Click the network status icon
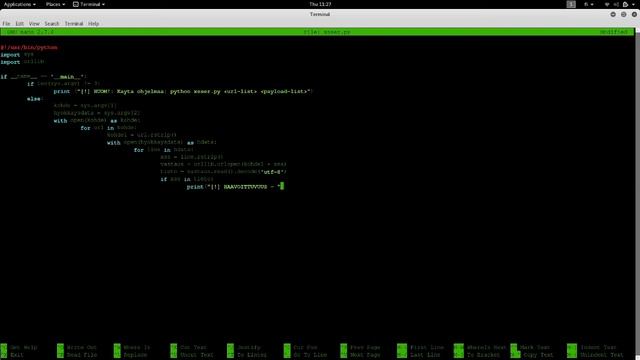 tap(607, 4)
